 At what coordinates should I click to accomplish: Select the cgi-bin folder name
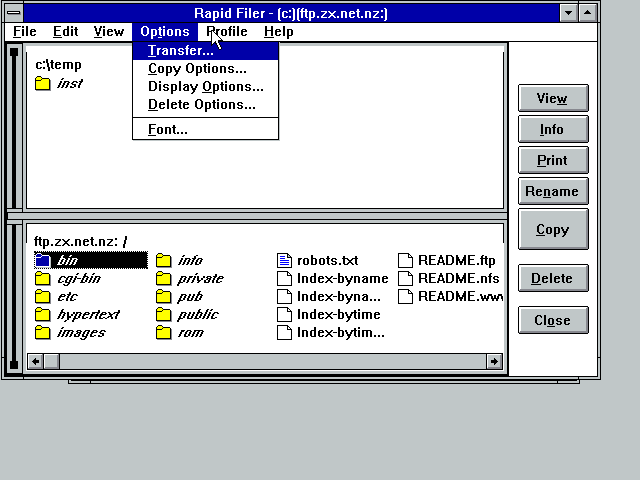point(79,279)
